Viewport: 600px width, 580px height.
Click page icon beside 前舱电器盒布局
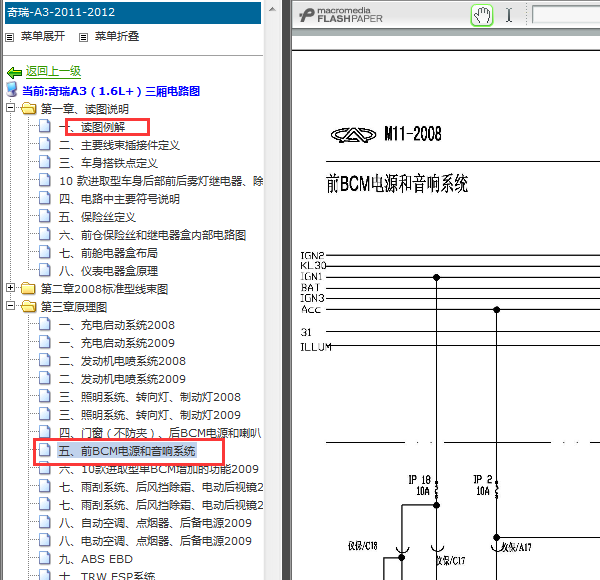click(45, 252)
